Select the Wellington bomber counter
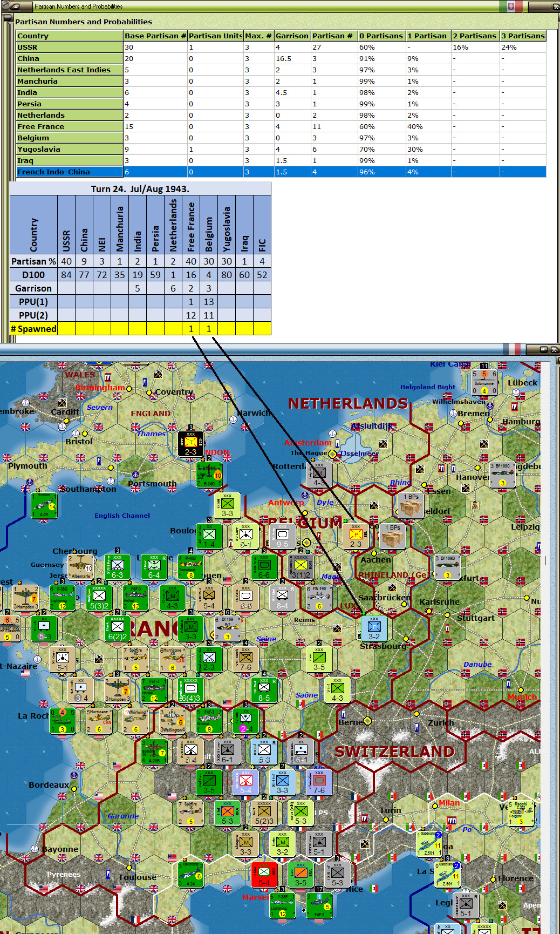This screenshot has height=934, width=560. pos(172,721)
